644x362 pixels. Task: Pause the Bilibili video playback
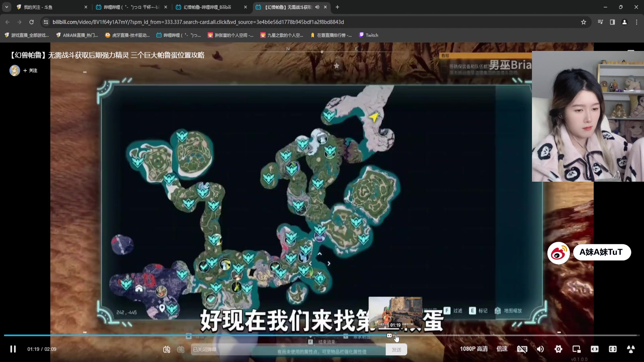coord(13,349)
